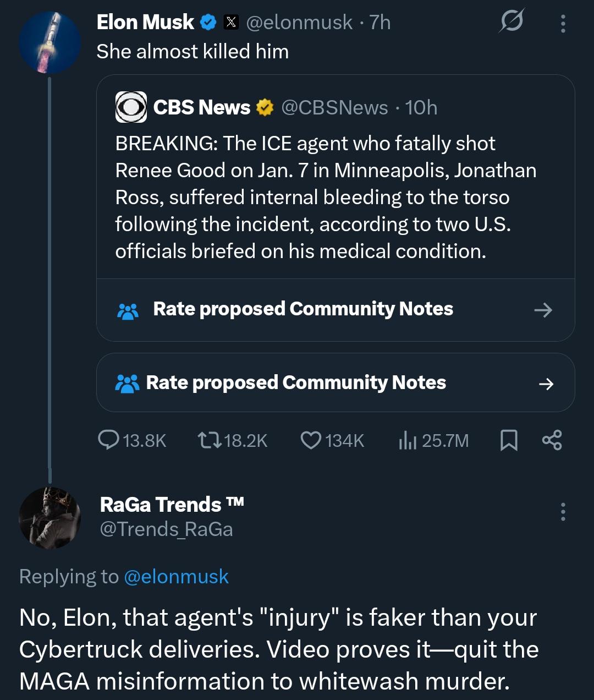Repost the tweet using the retweet icon
Image resolution: width=594 pixels, height=700 pixels.
[209, 440]
